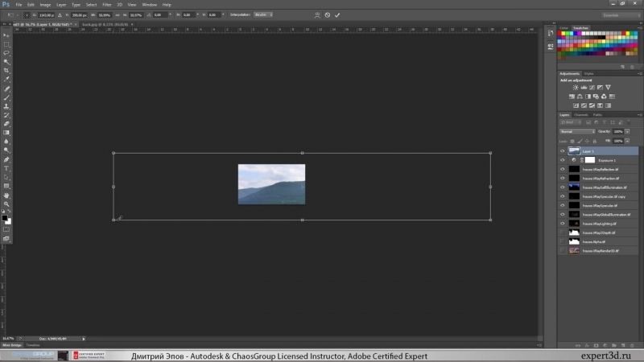Select the Magic Wand tool
The width and height of the screenshot is (644, 362).
6,62
